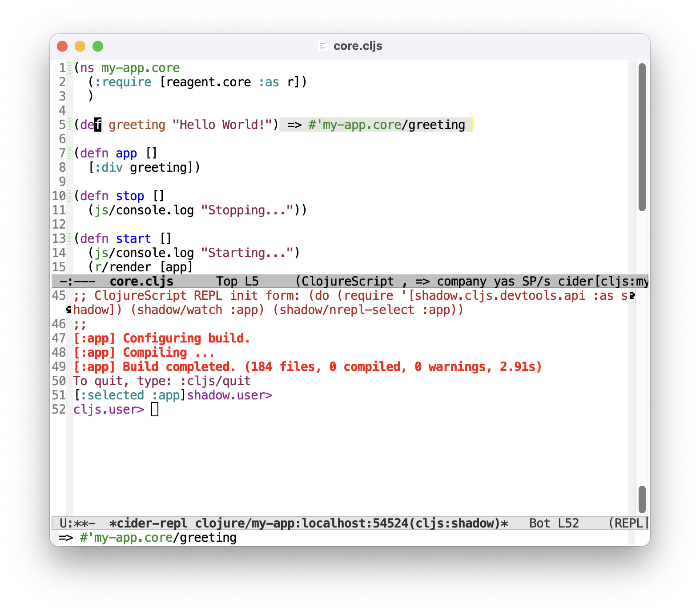Click ':div' keyword on line 8
Image resolution: width=700 pixels, height=612 pixels.
coord(109,167)
